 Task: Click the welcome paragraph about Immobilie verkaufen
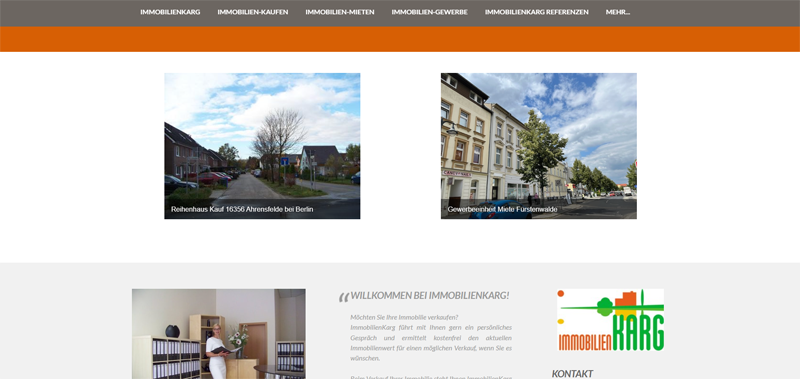(431, 338)
